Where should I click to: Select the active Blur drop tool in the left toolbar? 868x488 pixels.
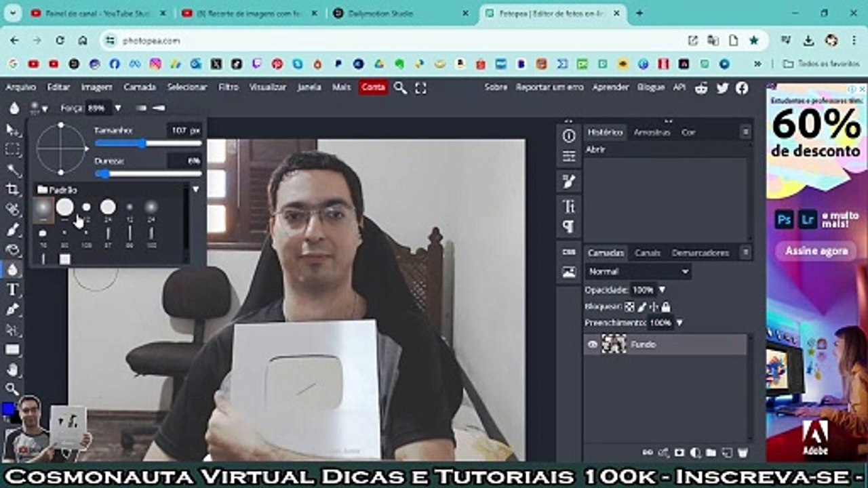[x=13, y=270]
